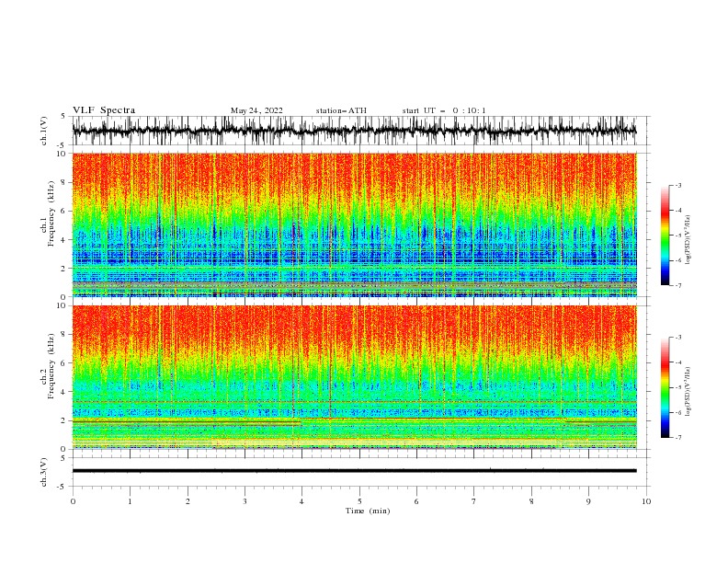Click the "-5" tick on ch.3(V) axis
The image size is (728, 563).
pyautogui.click(x=63, y=487)
